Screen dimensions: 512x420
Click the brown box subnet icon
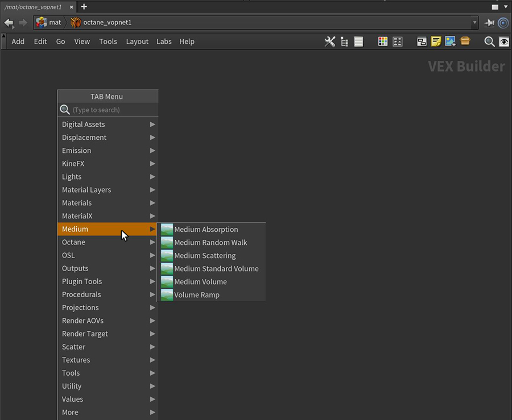465,41
